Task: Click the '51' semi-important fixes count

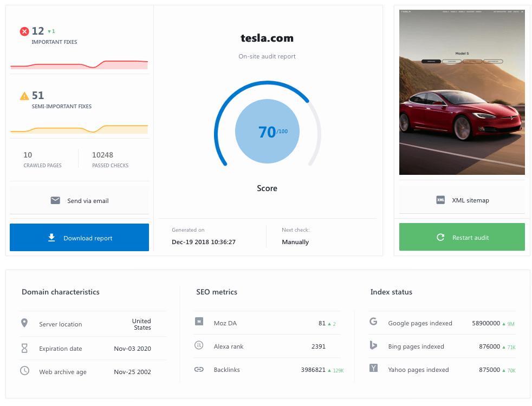Action: [38, 96]
